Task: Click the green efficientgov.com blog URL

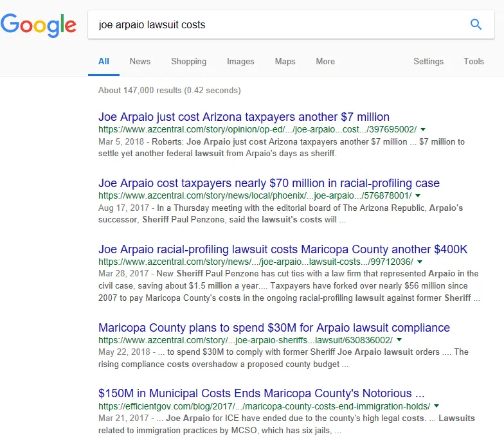Action: click(264, 406)
